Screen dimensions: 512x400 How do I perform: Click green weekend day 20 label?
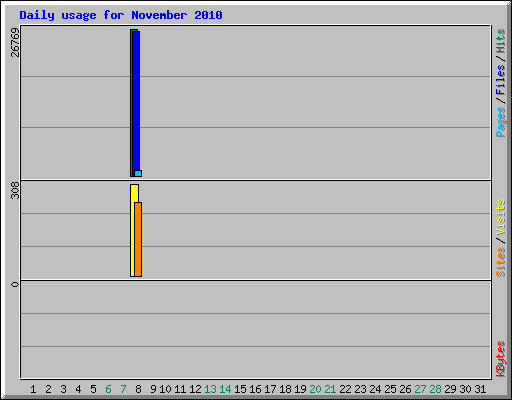(x=315, y=389)
